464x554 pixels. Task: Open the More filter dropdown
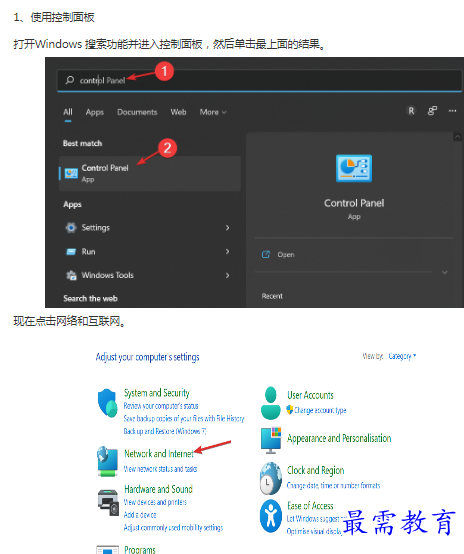213,112
